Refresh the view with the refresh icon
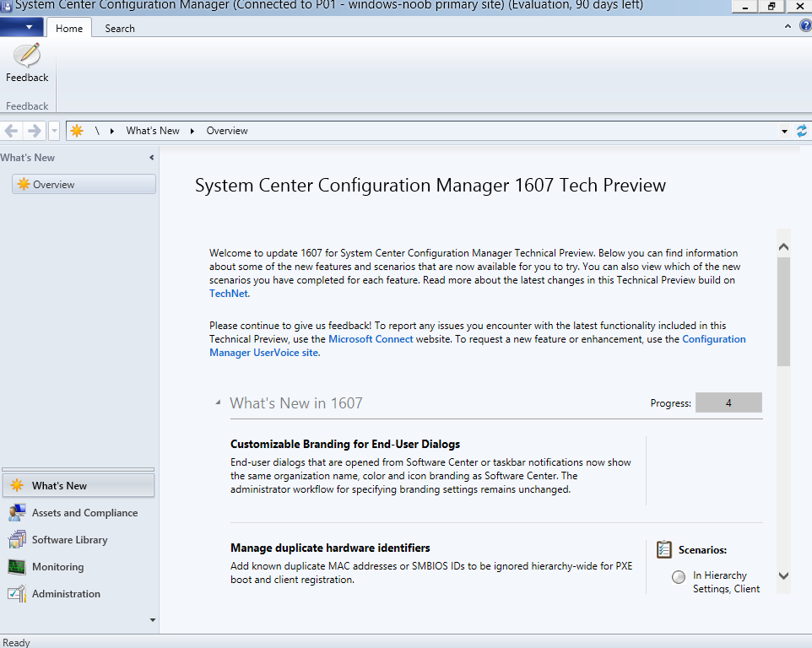 coord(802,131)
